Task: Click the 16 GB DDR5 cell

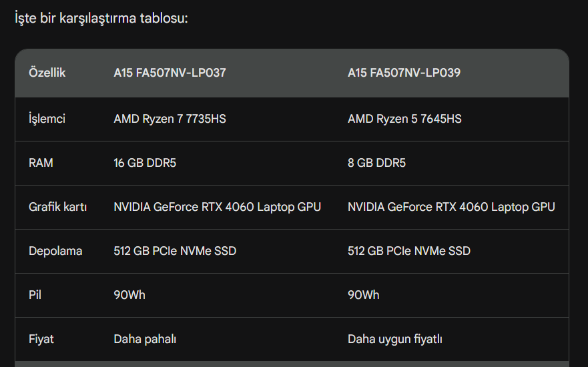Action: coord(145,163)
